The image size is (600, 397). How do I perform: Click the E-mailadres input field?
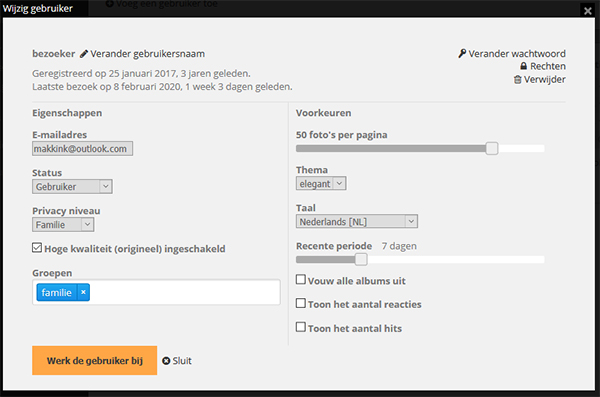pyautogui.click(x=82, y=149)
